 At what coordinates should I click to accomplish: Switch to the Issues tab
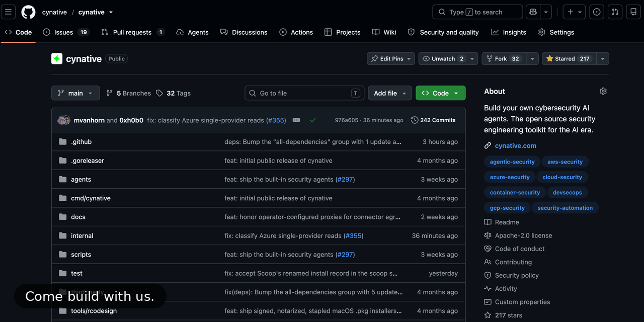(x=65, y=32)
